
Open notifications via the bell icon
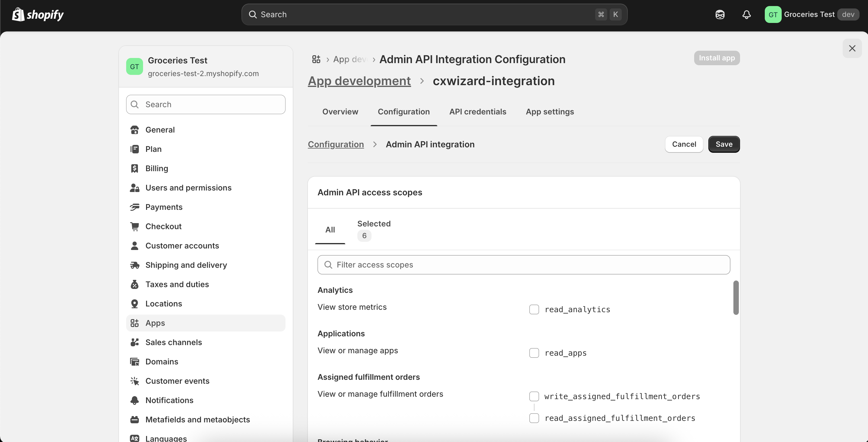point(746,14)
